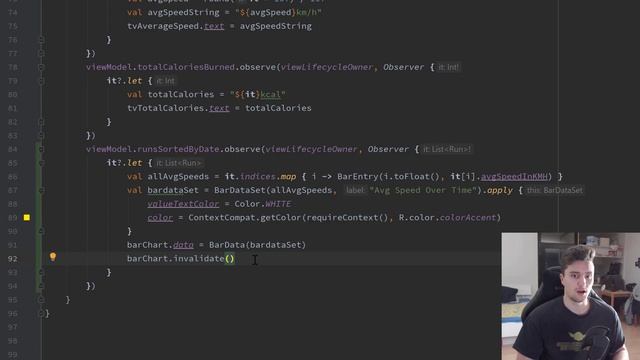The width and height of the screenshot is (640, 360).
Task: Click 'viewLifecycleOwner' on line 84
Action: pos(311,149)
